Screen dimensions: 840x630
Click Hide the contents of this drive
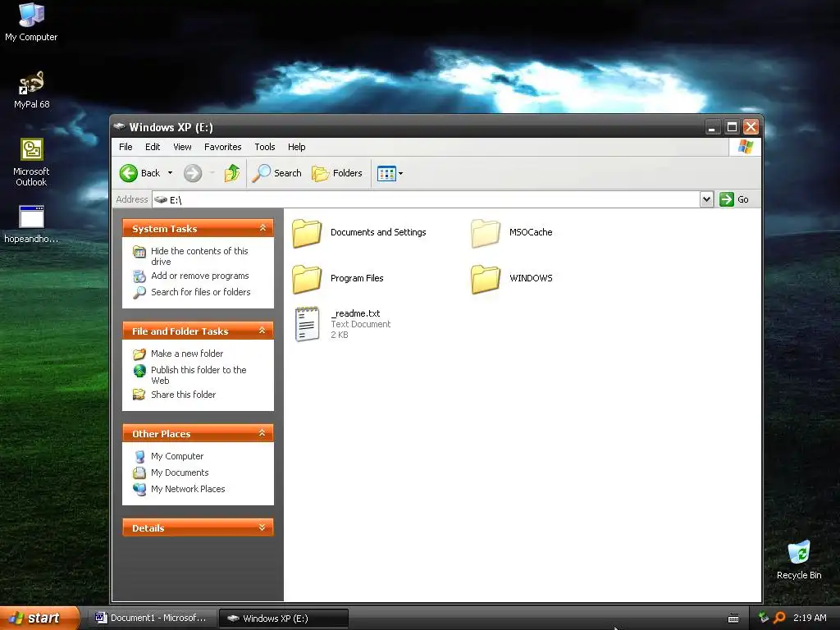[x=199, y=256]
